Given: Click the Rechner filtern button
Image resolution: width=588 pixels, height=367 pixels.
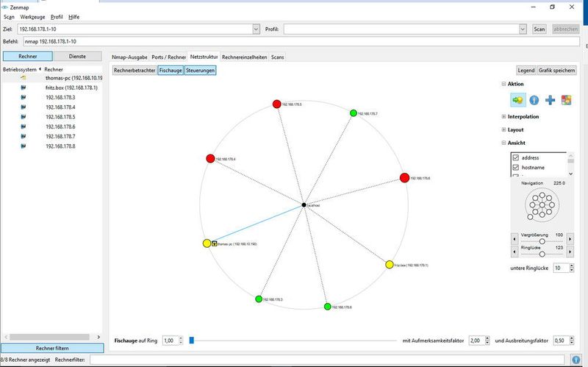Looking at the screenshot, I should [x=52, y=348].
